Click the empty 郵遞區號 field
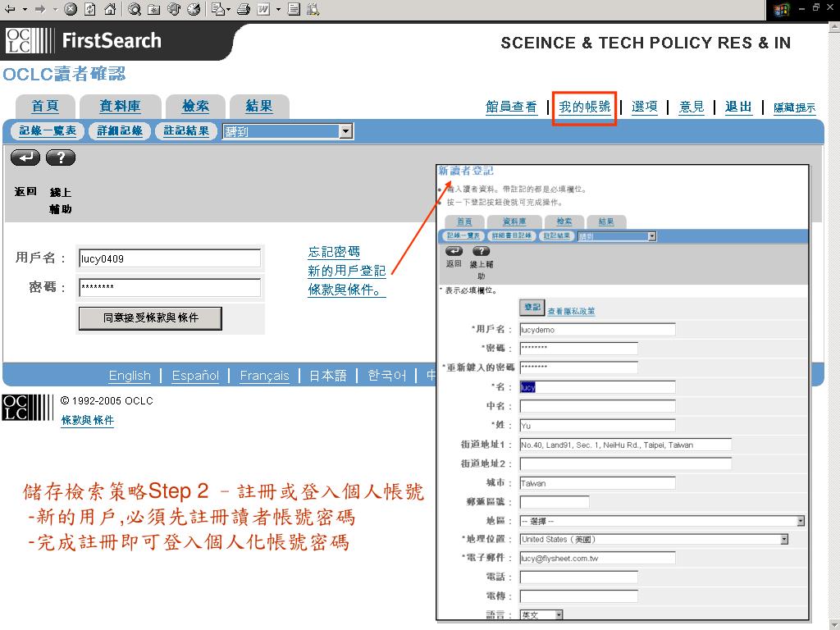The height and width of the screenshot is (630, 840). point(555,502)
